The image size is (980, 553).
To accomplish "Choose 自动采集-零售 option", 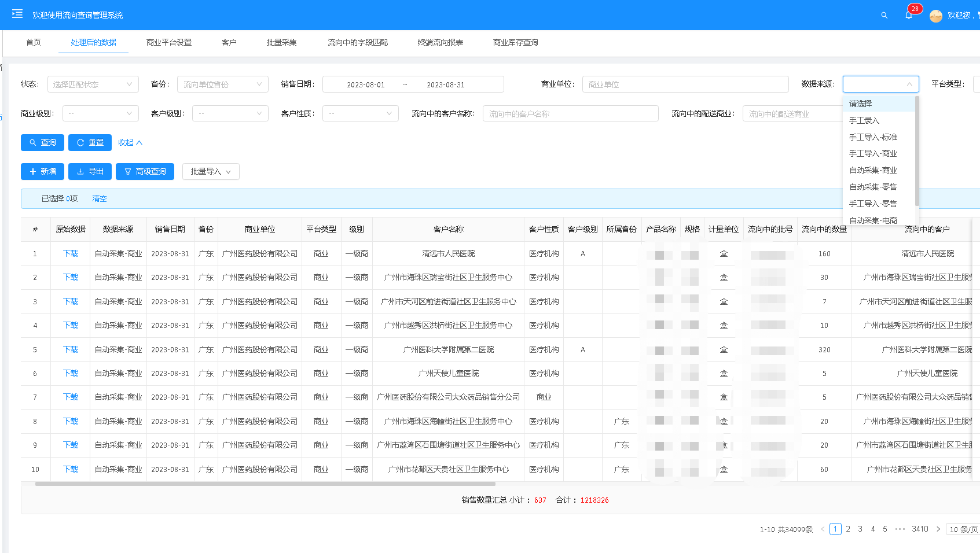I will (x=879, y=187).
